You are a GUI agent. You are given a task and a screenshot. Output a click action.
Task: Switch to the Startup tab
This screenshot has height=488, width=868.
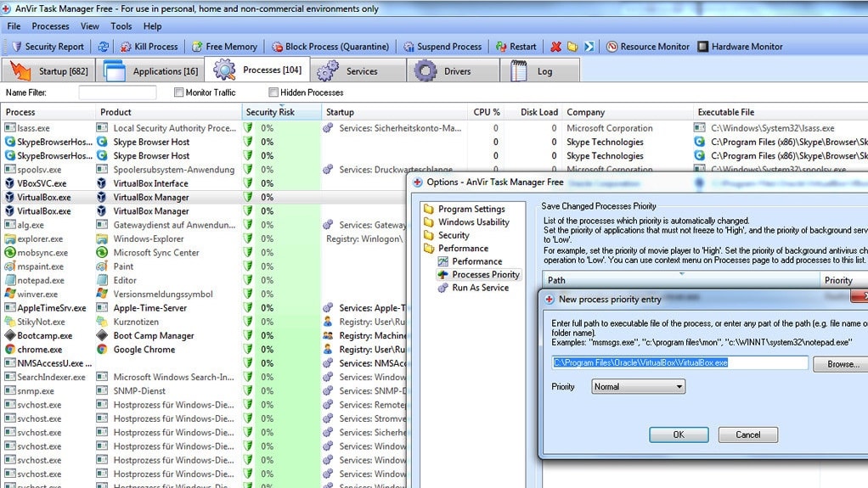(x=49, y=71)
